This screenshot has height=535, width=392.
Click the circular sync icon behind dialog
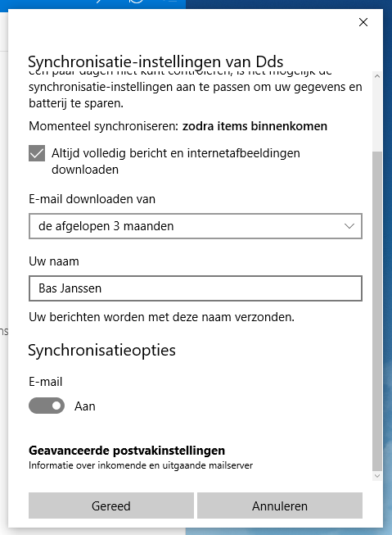click(137, 2)
